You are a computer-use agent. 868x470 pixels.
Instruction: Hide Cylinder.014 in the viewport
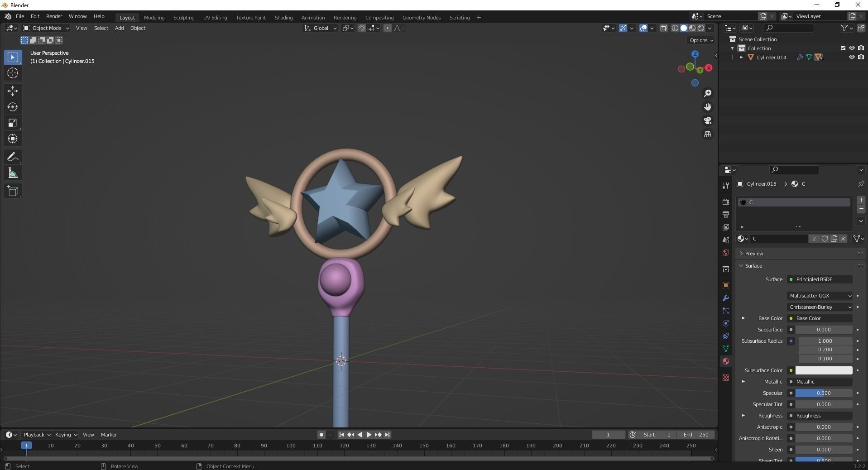point(852,58)
